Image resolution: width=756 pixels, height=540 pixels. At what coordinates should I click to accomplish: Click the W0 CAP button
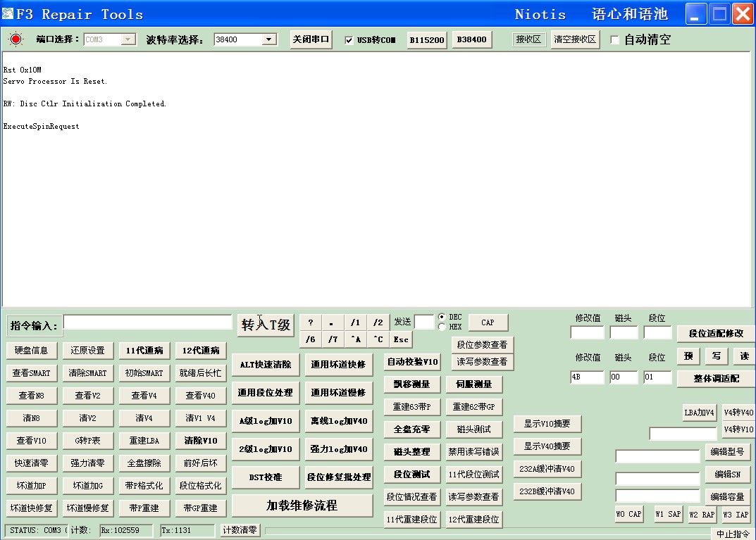pyautogui.click(x=628, y=514)
